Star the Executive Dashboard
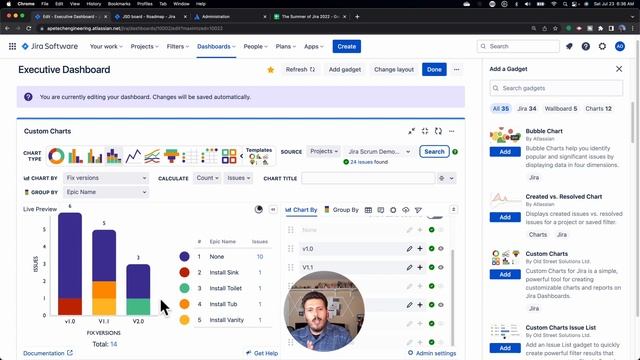The width and height of the screenshot is (640, 360). 270,70
